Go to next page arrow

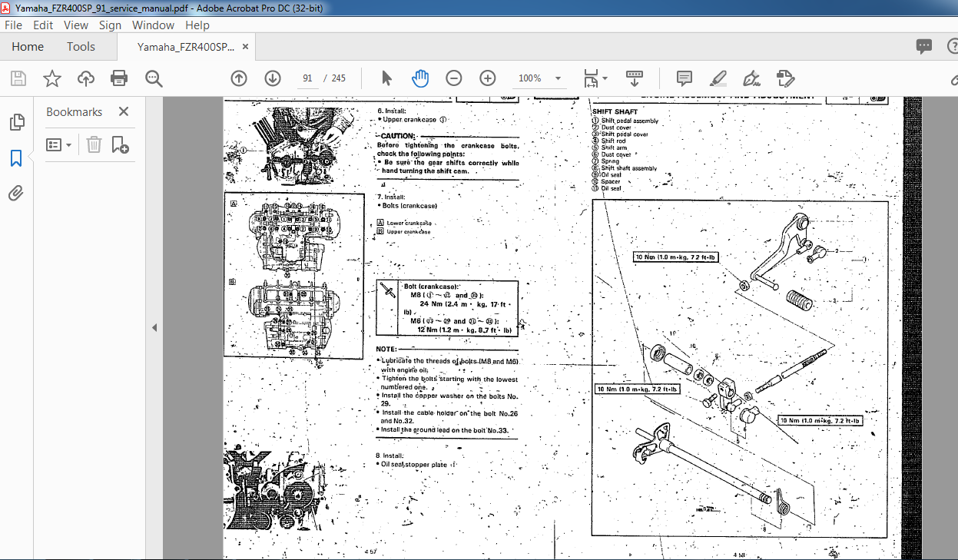pos(273,78)
